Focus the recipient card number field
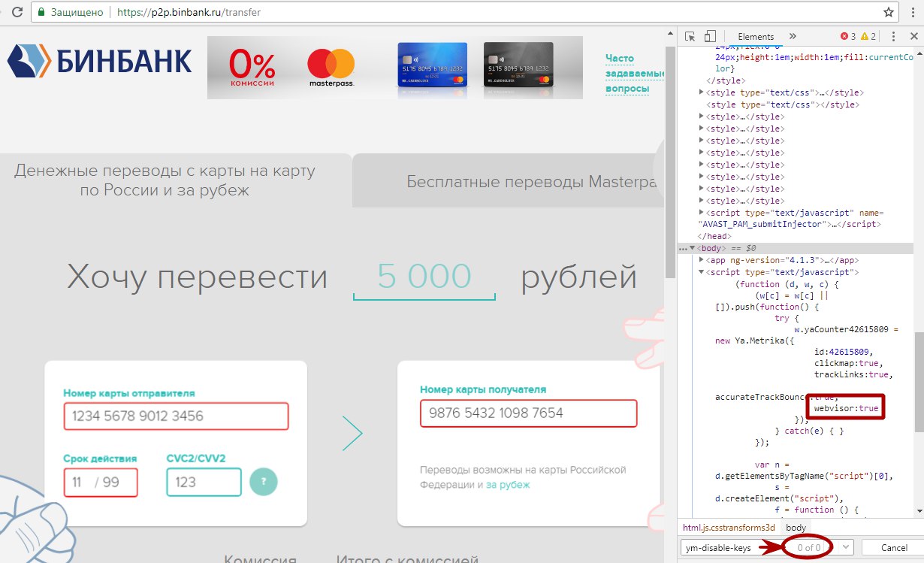This screenshot has height=563, width=924. click(529, 413)
